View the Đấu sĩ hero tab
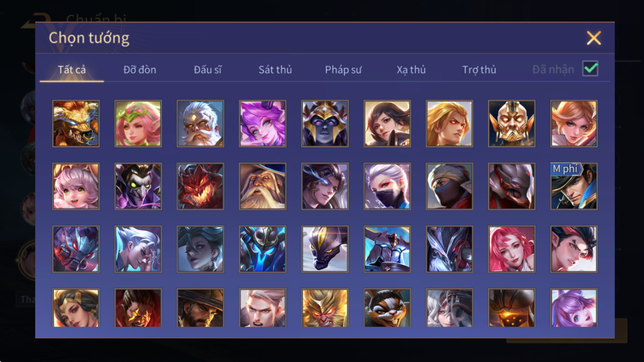Screen dimensions: 644x362 pos(208,70)
